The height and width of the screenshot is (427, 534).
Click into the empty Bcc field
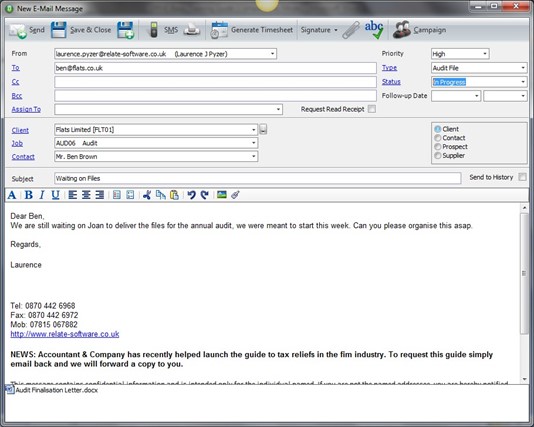[215, 96]
